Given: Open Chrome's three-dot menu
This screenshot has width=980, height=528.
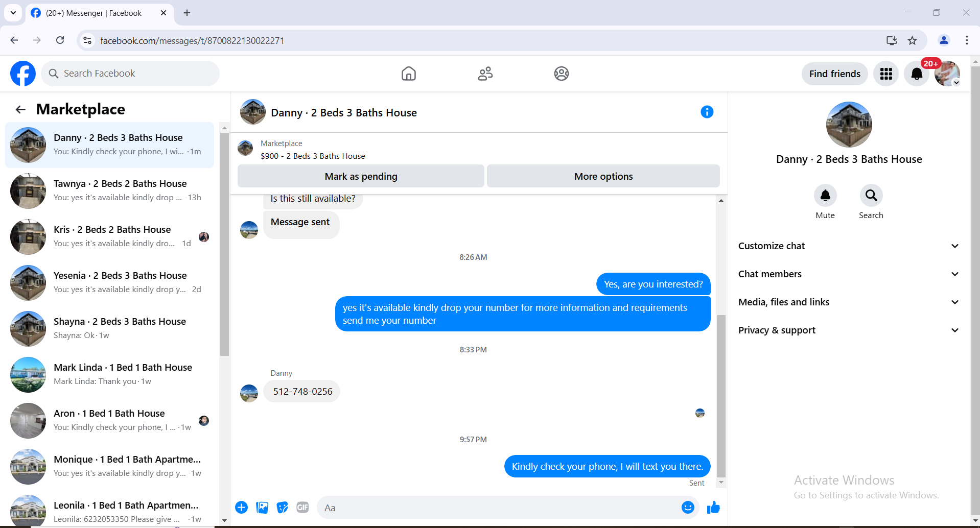Looking at the screenshot, I should pos(967,40).
